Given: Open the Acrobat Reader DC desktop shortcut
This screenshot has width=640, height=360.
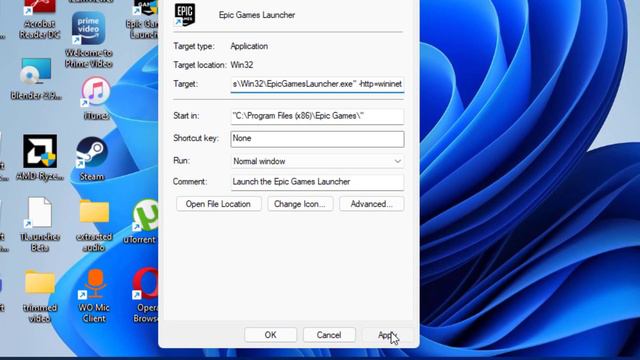Looking at the screenshot, I should point(40,19).
